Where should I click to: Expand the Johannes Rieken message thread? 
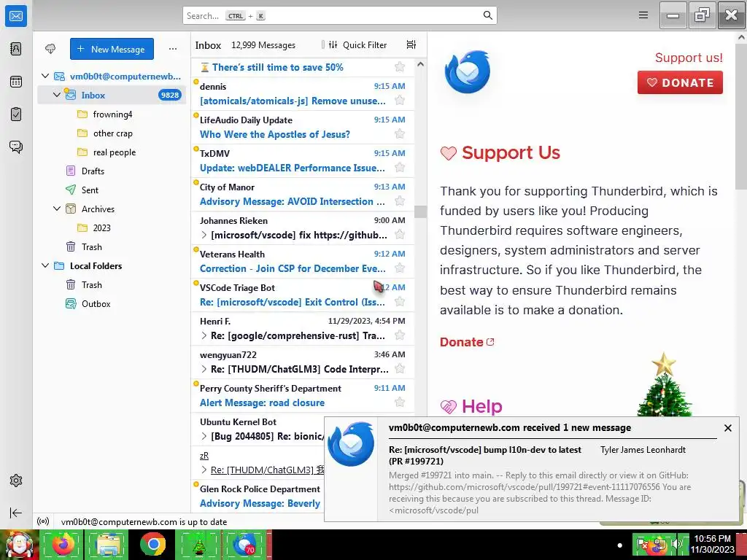coord(204,235)
